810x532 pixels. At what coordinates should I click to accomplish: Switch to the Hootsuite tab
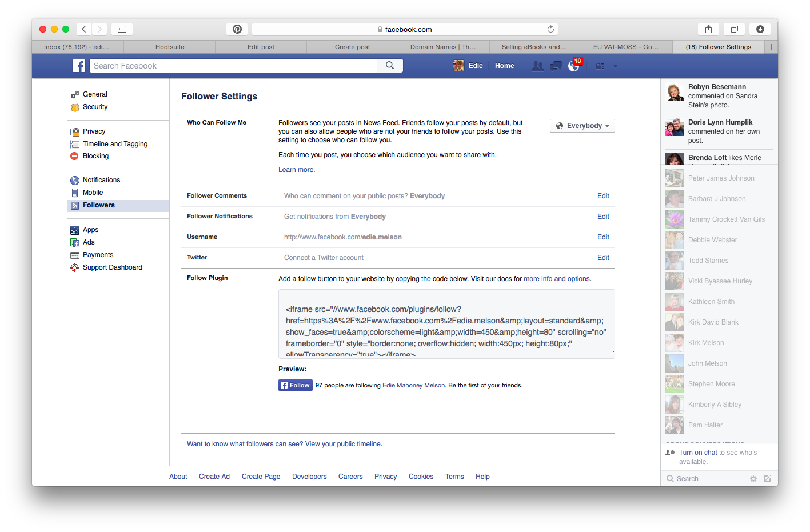coord(170,47)
